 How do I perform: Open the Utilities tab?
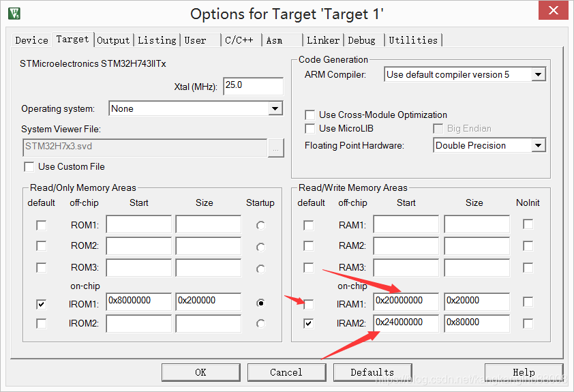point(413,40)
